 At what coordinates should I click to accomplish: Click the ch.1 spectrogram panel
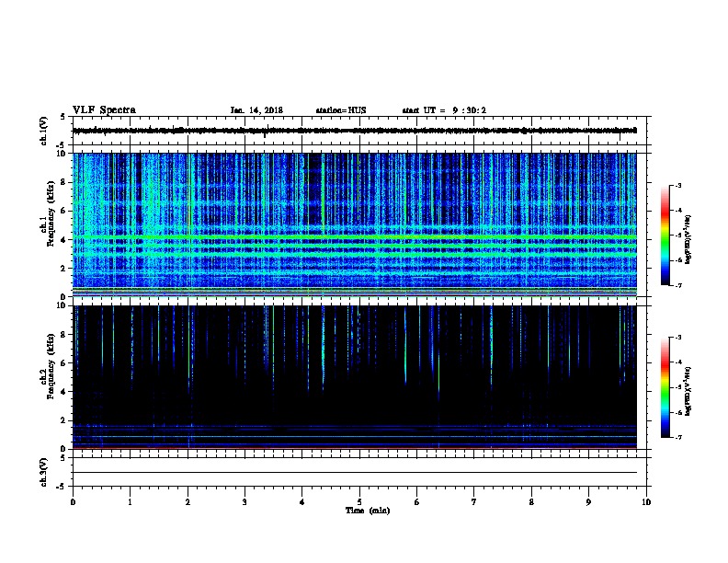click(x=355, y=224)
